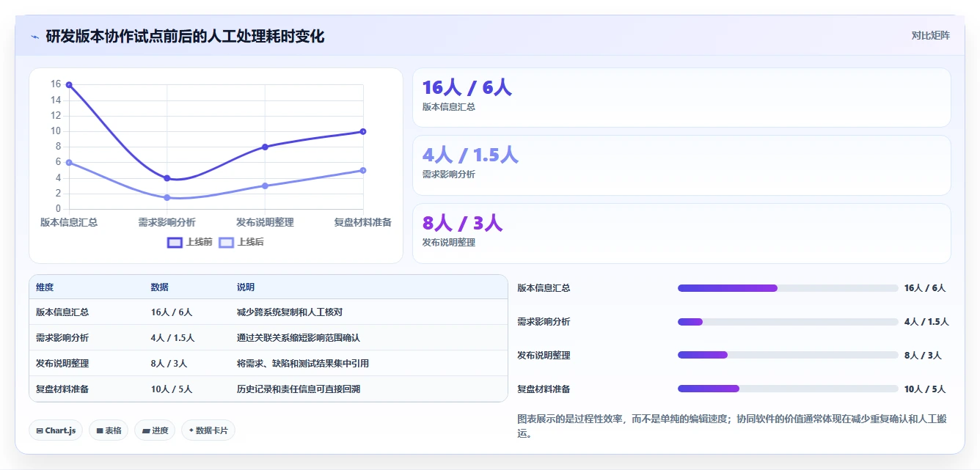
Task: Select the Chart.js tag chip
Action: [x=56, y=430]
